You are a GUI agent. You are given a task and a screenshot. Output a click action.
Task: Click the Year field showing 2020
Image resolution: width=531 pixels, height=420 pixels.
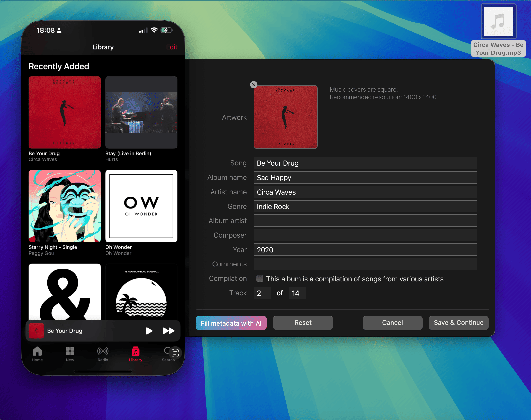click(365, 250)
